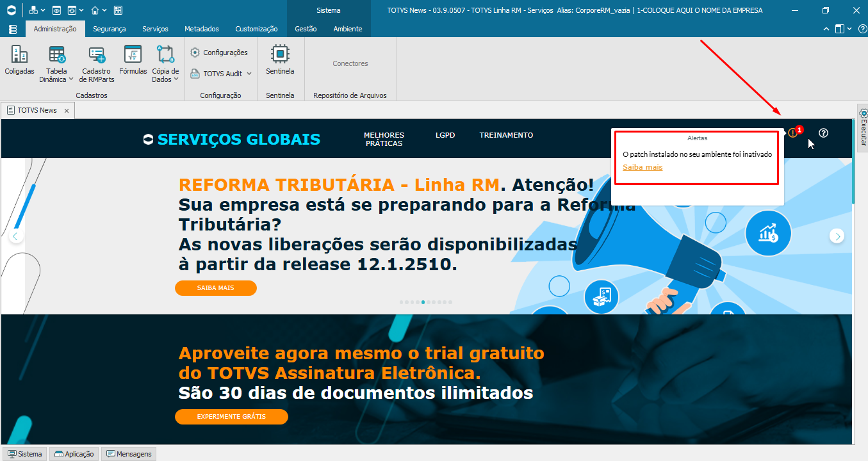Viewport: 868px width, 461px height.
Task: Switch to the Segurança tab
Action: [x=110, y=29]
